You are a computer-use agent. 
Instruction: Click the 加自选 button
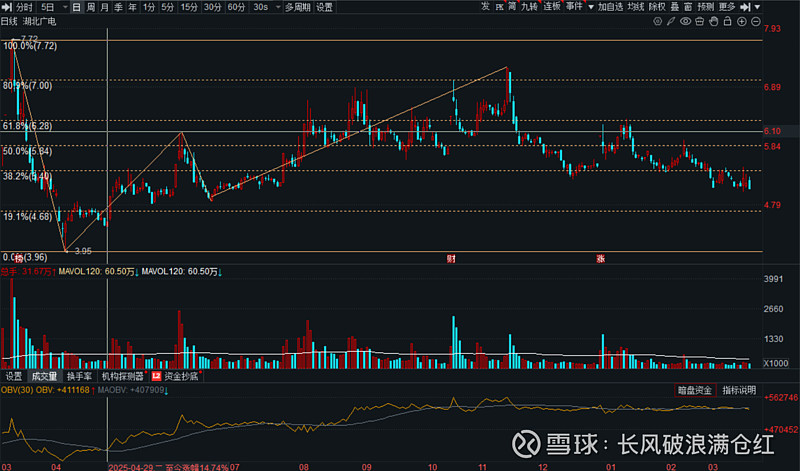click(610, 7)
